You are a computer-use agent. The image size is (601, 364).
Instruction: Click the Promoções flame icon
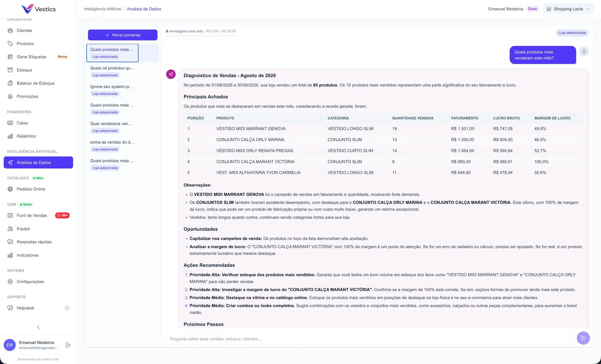pos(10,97)
